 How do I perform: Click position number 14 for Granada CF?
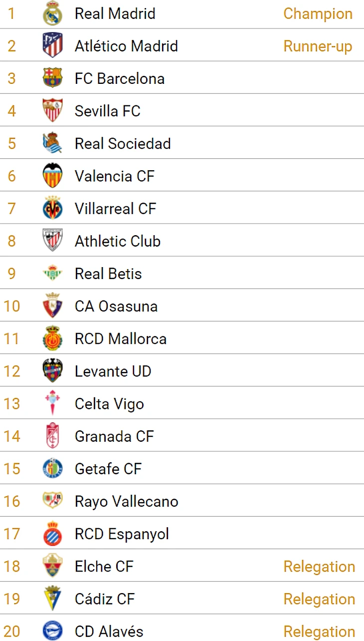tap(11, 436)
